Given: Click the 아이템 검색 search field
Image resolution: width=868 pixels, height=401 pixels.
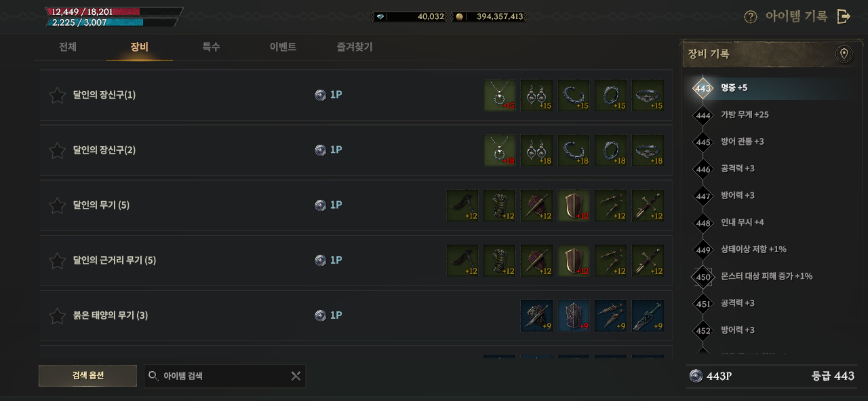Looking at the screenshot, I should pyautogui.click(x=217, y=376).
